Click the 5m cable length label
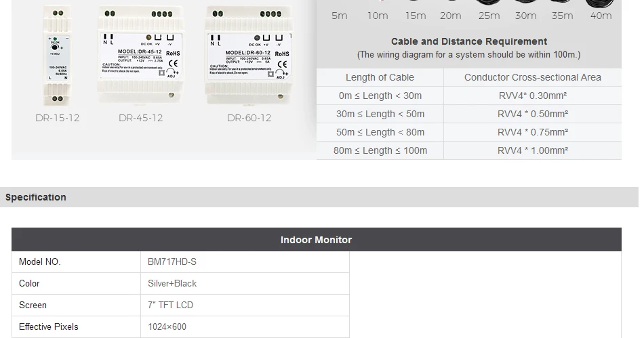The height and width of the screenshot is (338, 644). click(339, 16)
